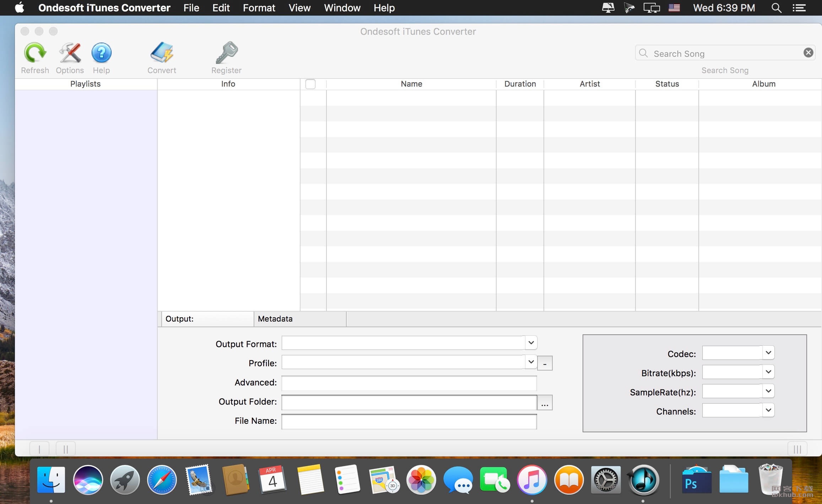822x504 pixels.
Task: Open System Preferences gear in dock
Action: tap(606, 480)
